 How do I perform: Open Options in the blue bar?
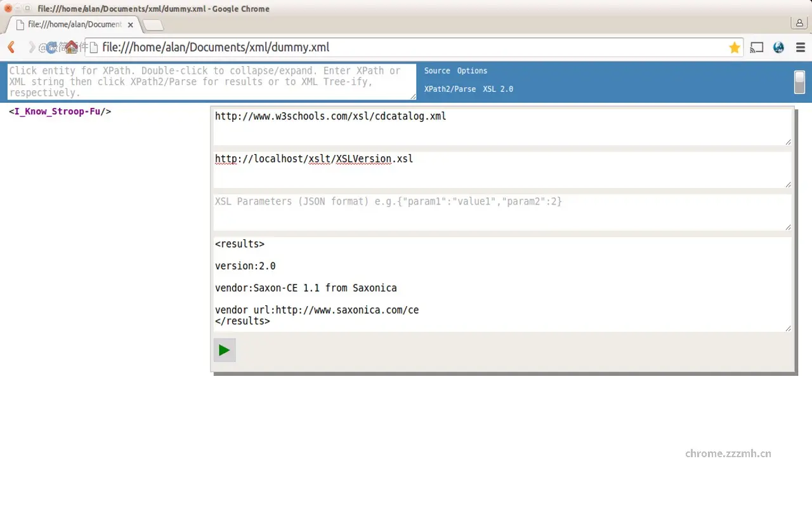click(472, 71)
